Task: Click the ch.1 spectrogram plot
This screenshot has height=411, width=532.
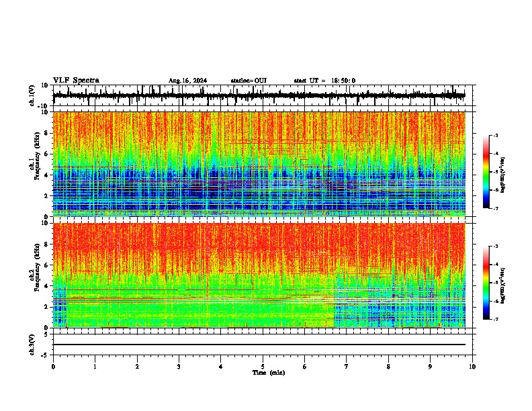Action: [259, 164]
